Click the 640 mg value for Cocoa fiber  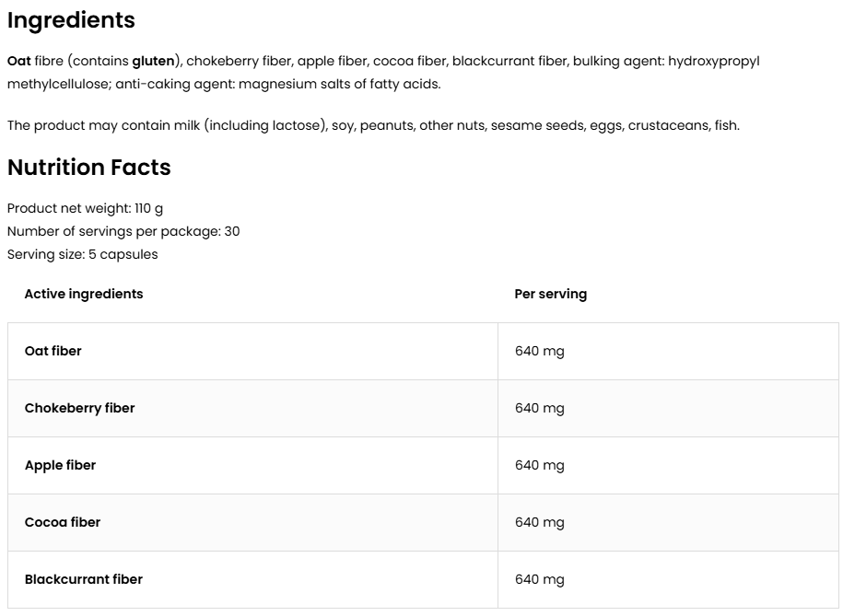[x=539, y=522]
